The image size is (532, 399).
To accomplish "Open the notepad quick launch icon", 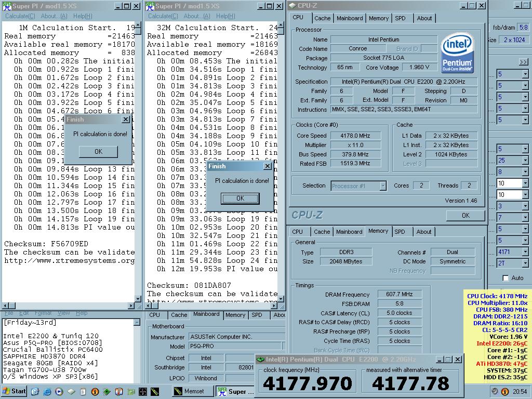I will [x=83, y=392].
